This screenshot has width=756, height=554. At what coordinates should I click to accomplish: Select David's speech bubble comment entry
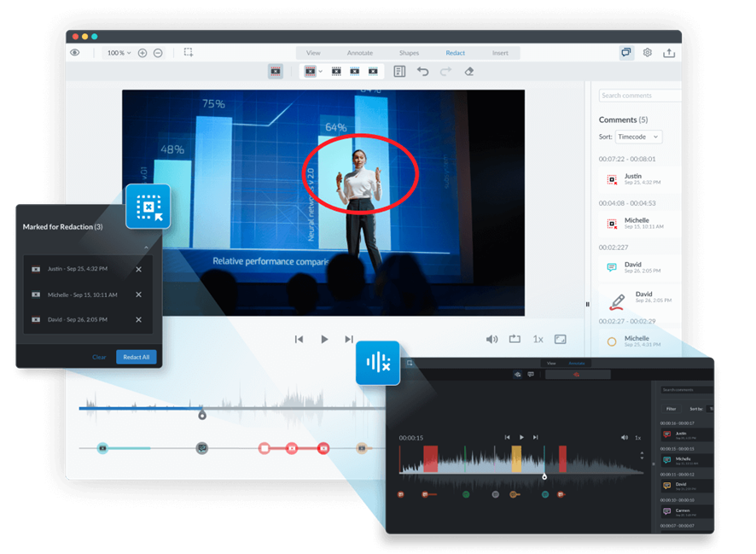[x=640, y=267]
